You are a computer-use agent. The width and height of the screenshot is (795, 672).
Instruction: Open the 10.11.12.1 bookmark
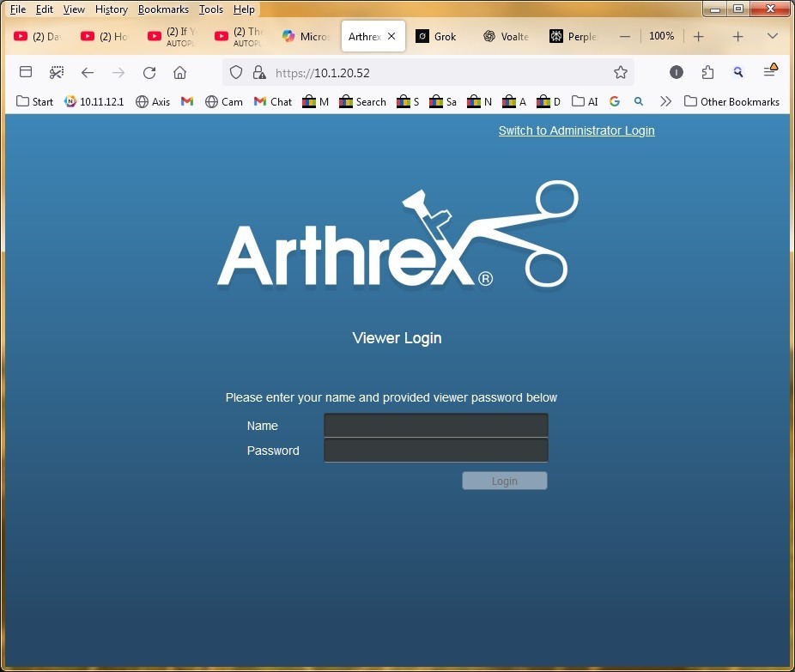(x=94, y=102)
